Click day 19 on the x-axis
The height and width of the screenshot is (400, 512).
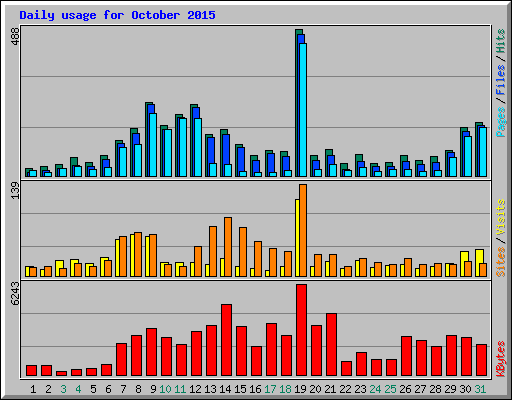coord(300,389)
